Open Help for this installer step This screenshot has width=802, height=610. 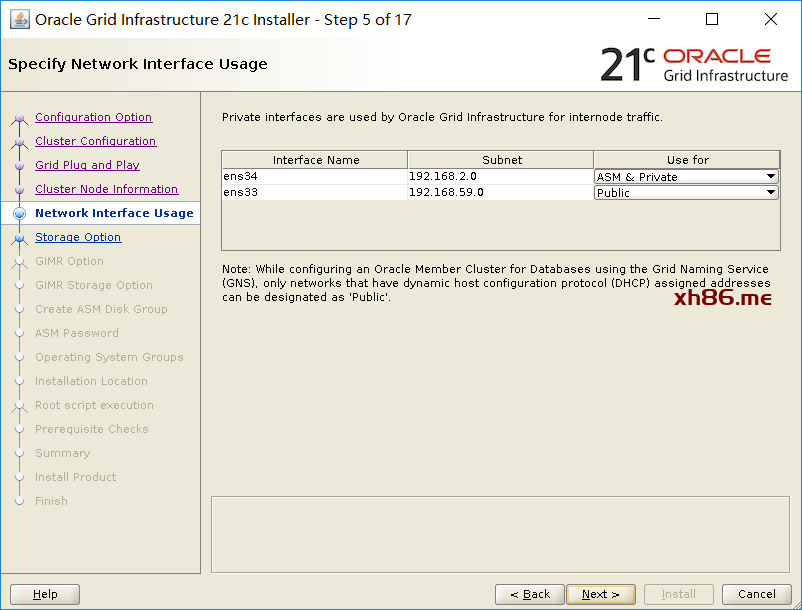45,594
